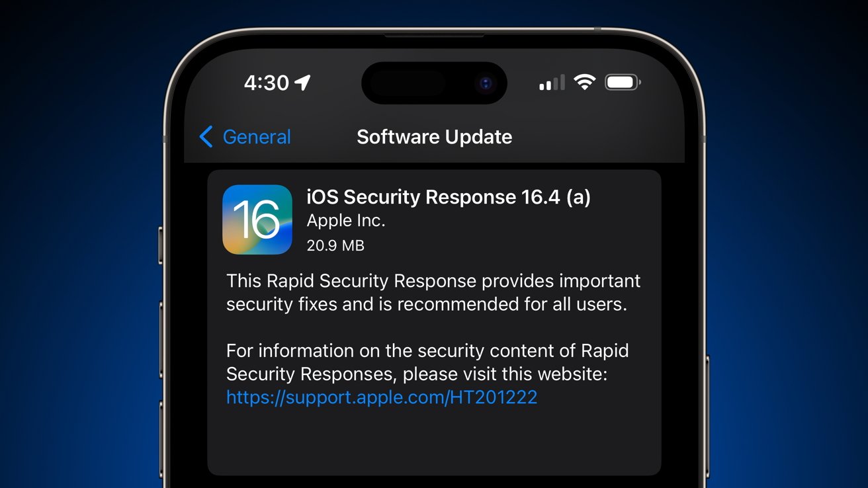Tap the location arrow icon
The image size is (868, 488).
(x=302, y=83)
